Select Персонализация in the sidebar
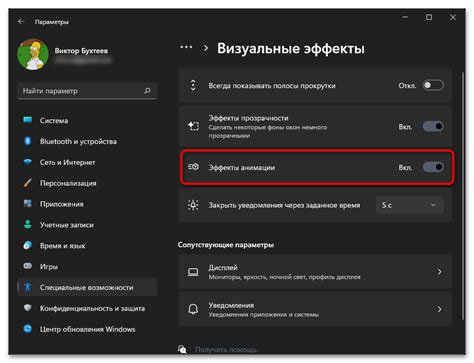This screenshot has width=474, height=363. pyautogui.click(x=87, y=183)
